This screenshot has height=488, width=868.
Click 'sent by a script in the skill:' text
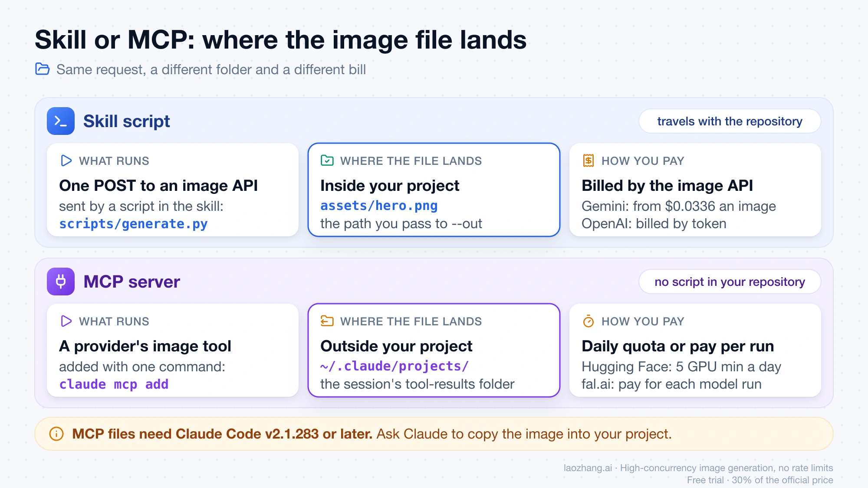click(x=141, y=206)
